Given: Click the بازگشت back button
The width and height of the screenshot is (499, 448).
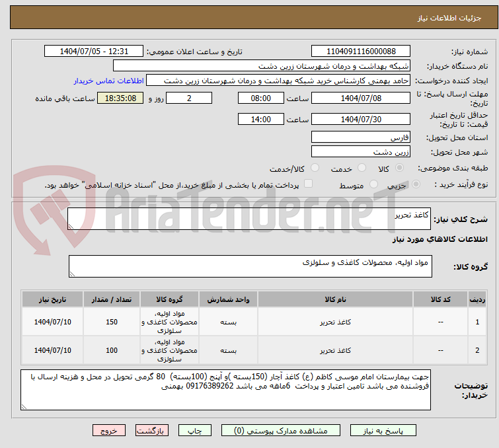Looking at the screenshot, I should tap(152, 431).
